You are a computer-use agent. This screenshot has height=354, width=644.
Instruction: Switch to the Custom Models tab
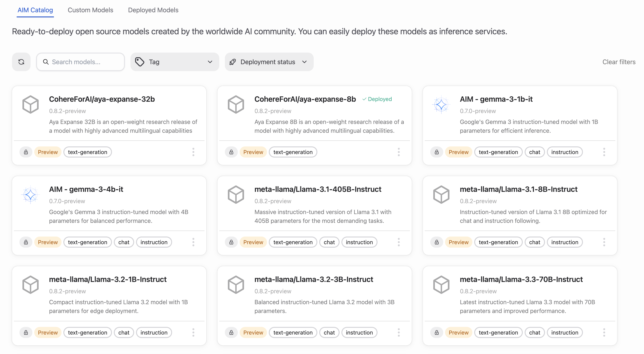pyautogui.click(x=90, y=10)
